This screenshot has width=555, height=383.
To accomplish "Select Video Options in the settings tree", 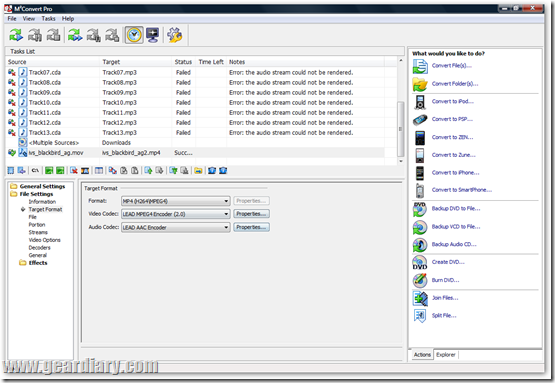I will (x=45, y=240).
